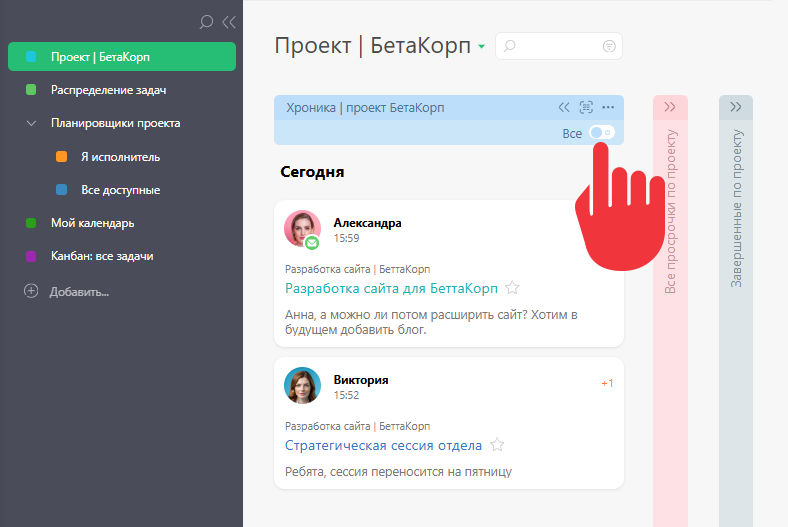Expand Завершенные по проекту column
Image resolution: width=788 pixels, height=527 pixels.
(x=736, y=107)
